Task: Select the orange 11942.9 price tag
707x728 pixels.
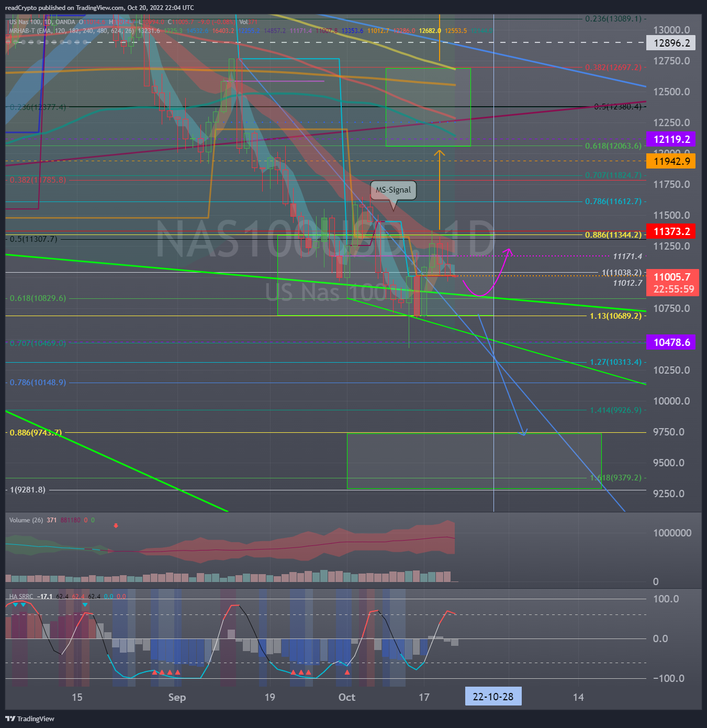Action: 671,161
